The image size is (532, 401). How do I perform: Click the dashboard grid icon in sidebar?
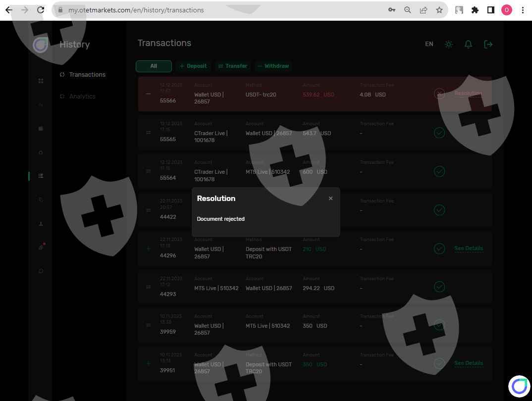[x=41, y=81]
